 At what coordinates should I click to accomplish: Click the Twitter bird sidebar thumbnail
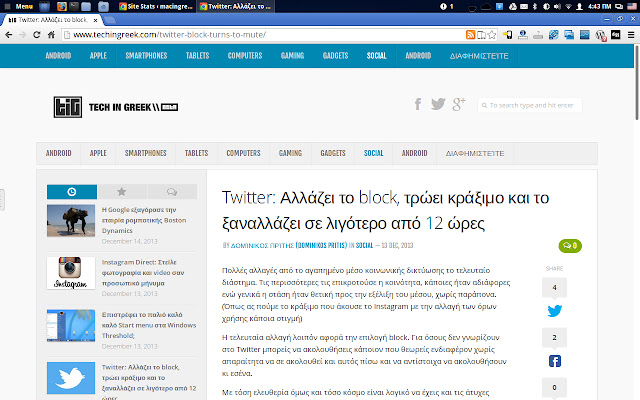71,378
